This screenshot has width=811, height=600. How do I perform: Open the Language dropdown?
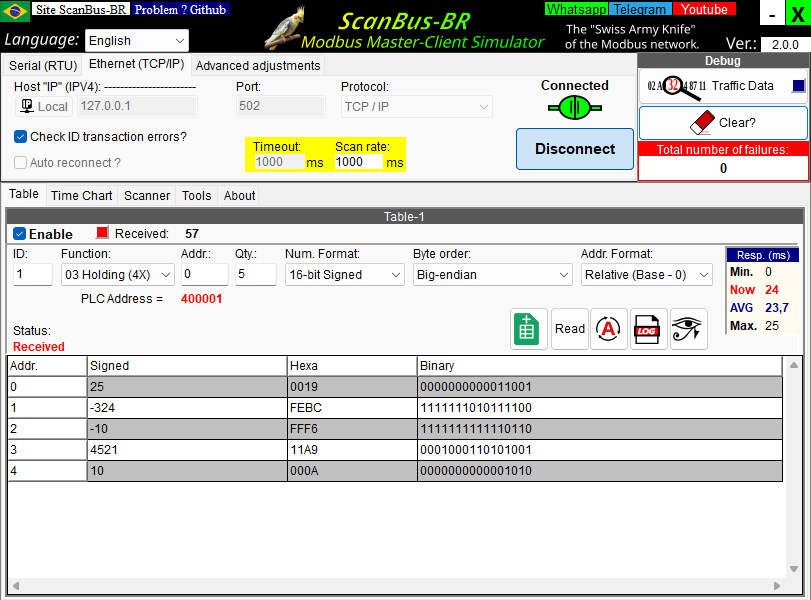(137, 41)
